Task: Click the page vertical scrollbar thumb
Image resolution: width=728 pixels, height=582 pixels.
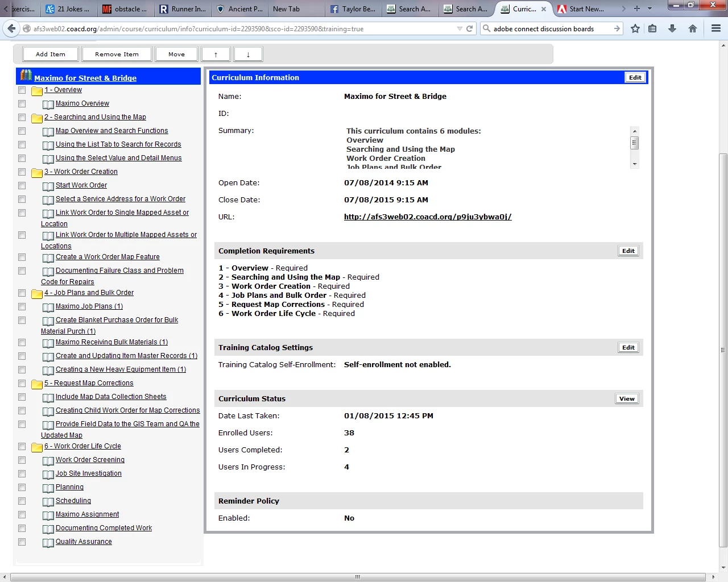Action: 723,351
